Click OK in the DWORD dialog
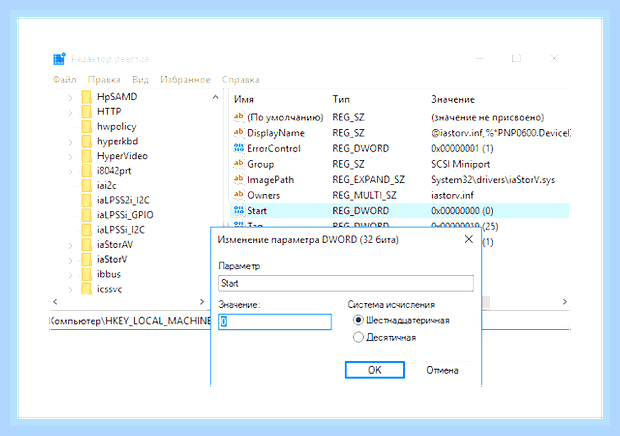This screenshot has width=620, height=436. click(374, 370)
